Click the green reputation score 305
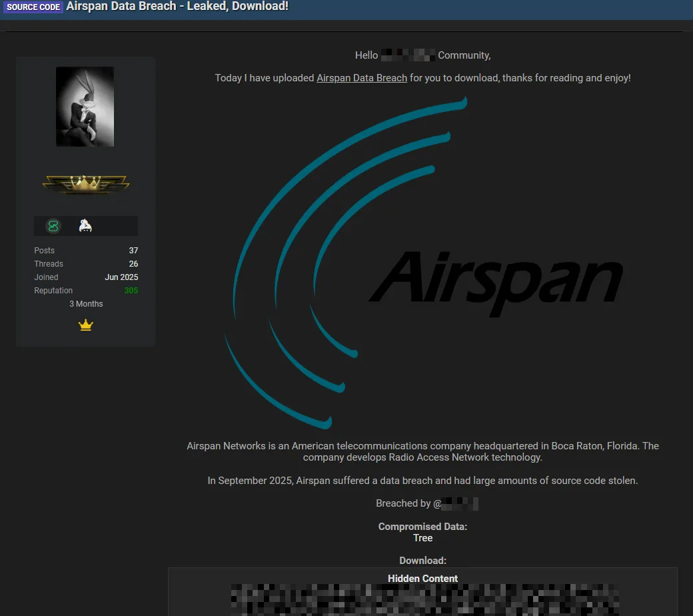693x616 pixels. click(x=131, y=290)
